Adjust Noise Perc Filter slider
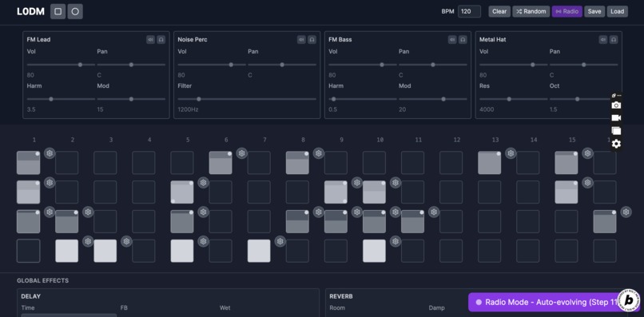Image resolution: width=644 pixels, height=317 pixels. [x=247, y=99]
